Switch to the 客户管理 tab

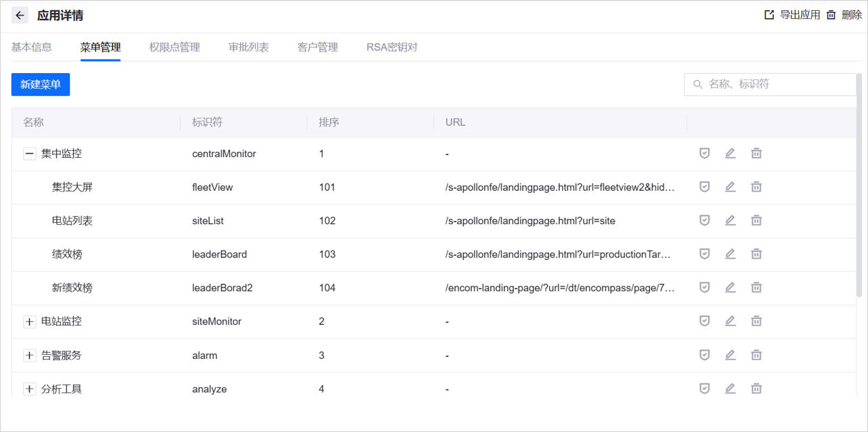pos(317,47)
